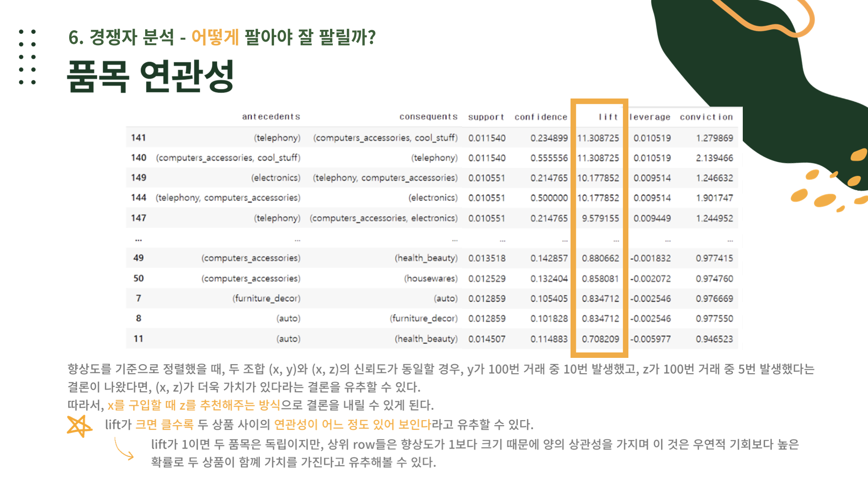
Task: Select row index 141 in the table
Action: point(138,138)
